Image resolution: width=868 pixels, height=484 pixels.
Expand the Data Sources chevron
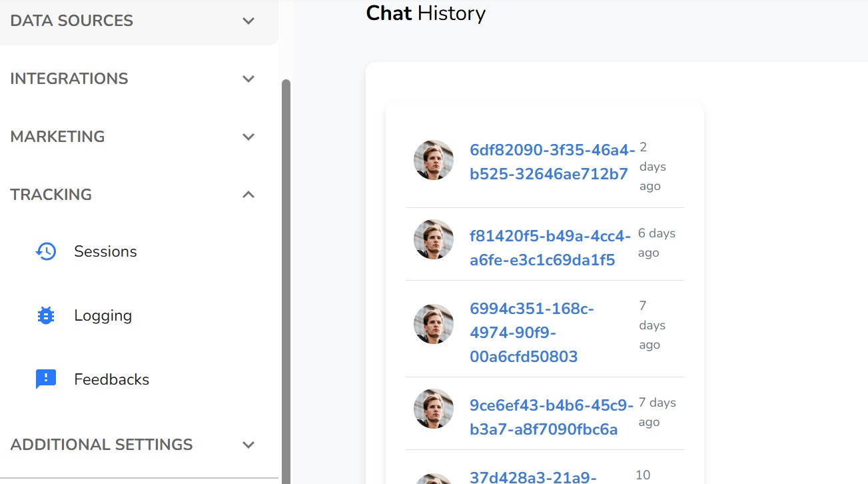[248, 21]
